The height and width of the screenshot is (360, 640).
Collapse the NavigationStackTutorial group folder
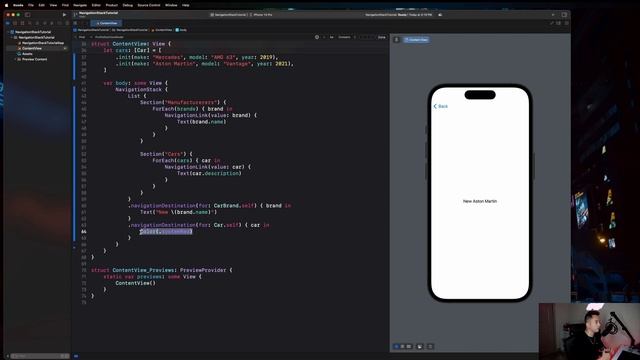11,37
